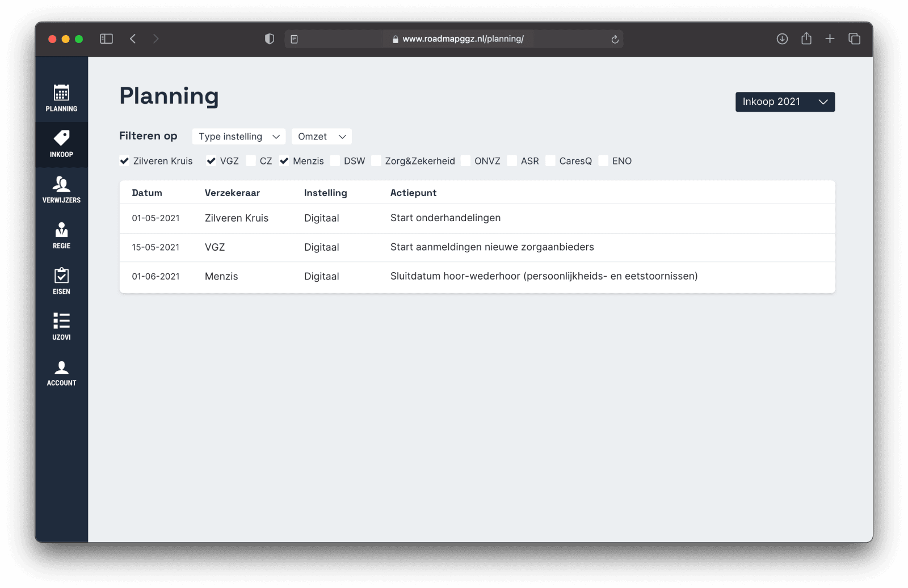Uncheck the Zilveren Kruis filter checkbox
The width and height of the screenshot is (908, 588).
click(x=124, y=161)
